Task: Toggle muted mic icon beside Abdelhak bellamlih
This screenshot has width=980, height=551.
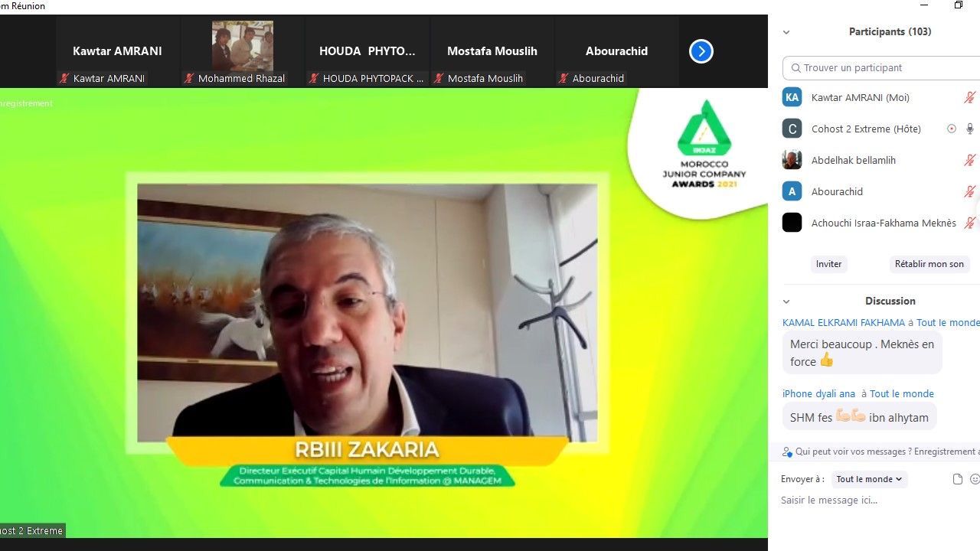Action: [969, 160]
